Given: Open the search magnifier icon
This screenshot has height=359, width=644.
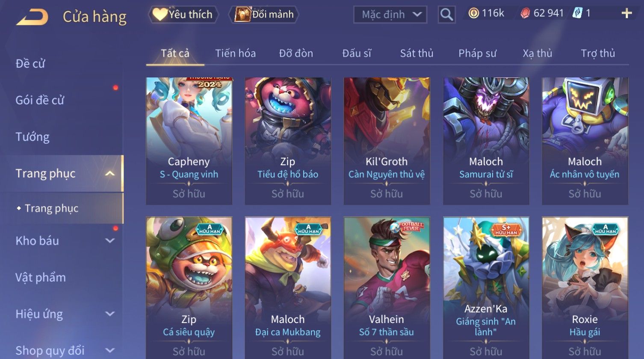Looking at the screenshot, I should [x=446, y=15].
